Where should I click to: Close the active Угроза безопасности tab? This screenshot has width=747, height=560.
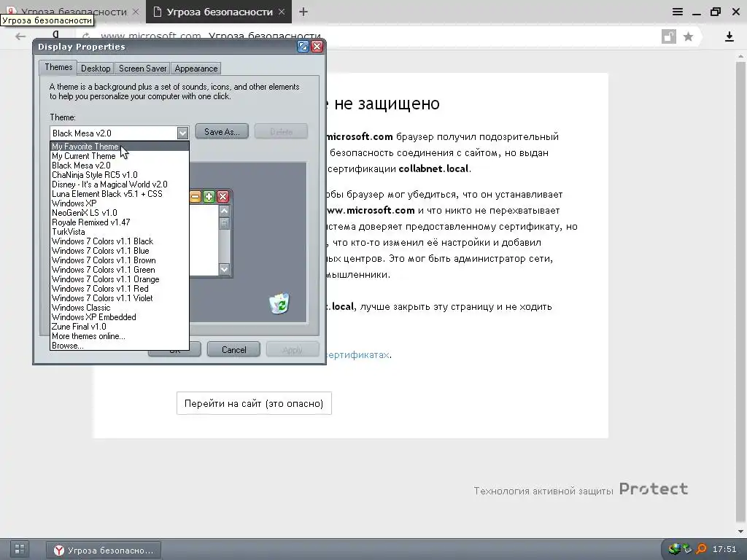coord(282,12)
